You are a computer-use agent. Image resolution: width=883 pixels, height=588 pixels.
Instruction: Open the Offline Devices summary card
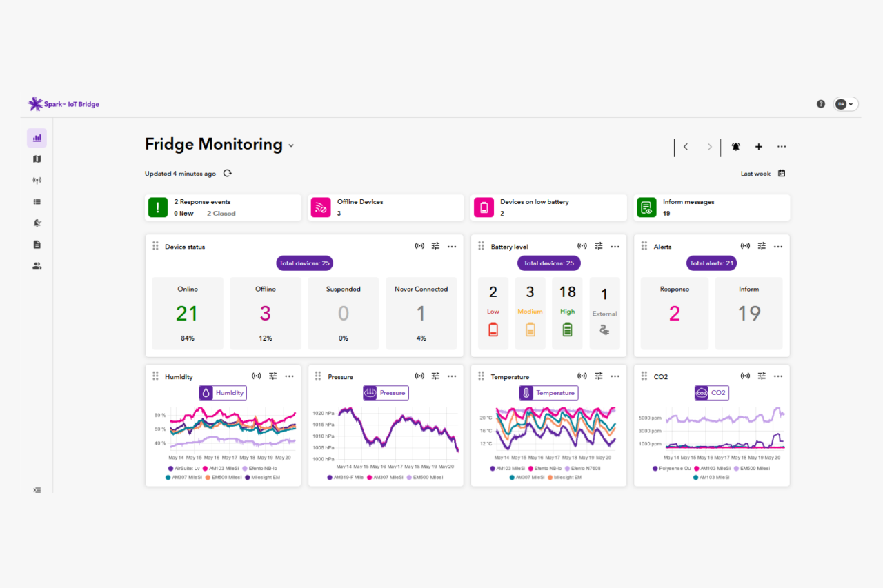(x=386, y=207)
